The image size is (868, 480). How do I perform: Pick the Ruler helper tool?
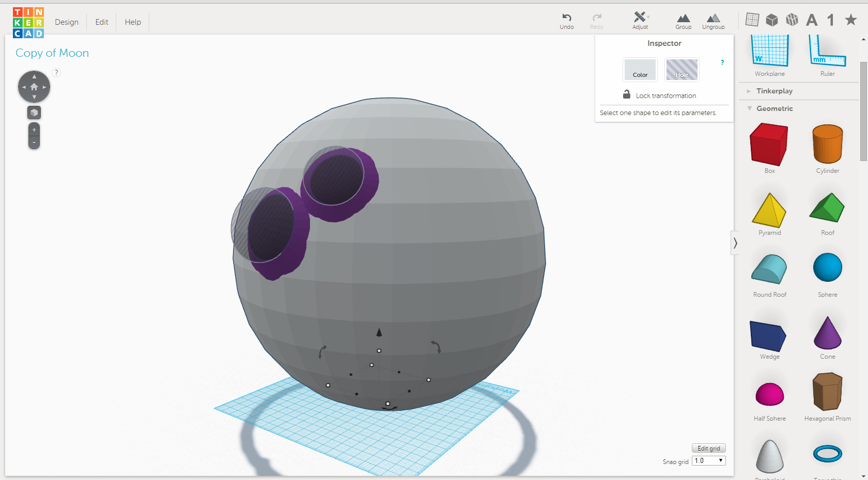[827, 56]
